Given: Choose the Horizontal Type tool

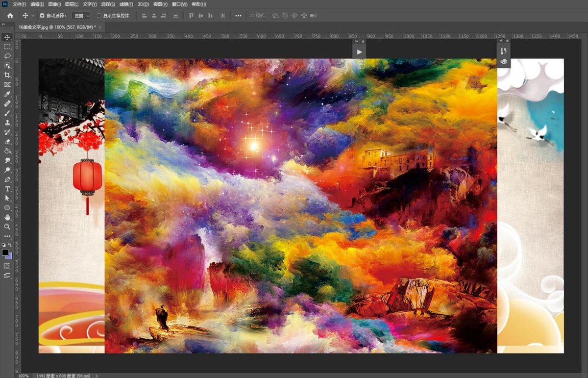Looking at the screenshot, I should point(7,189).
